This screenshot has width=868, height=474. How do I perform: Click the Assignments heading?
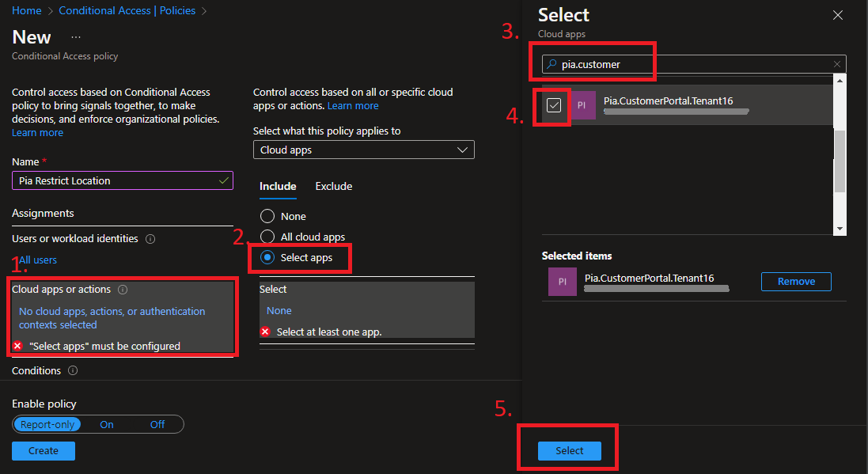tap(44, 213)
